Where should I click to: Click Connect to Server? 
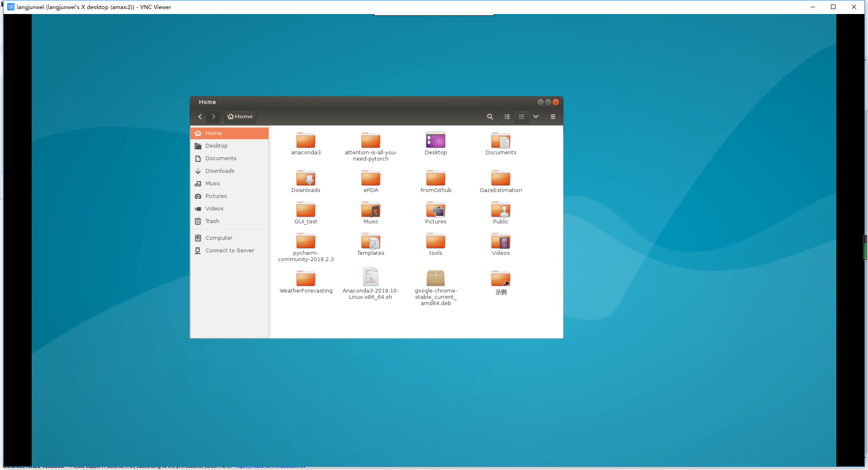point(229,250)
